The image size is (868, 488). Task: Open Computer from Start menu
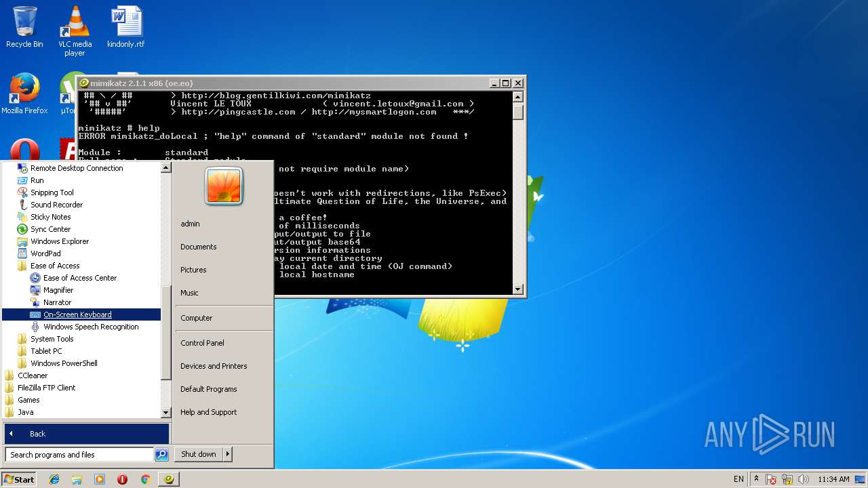point(196,318)
